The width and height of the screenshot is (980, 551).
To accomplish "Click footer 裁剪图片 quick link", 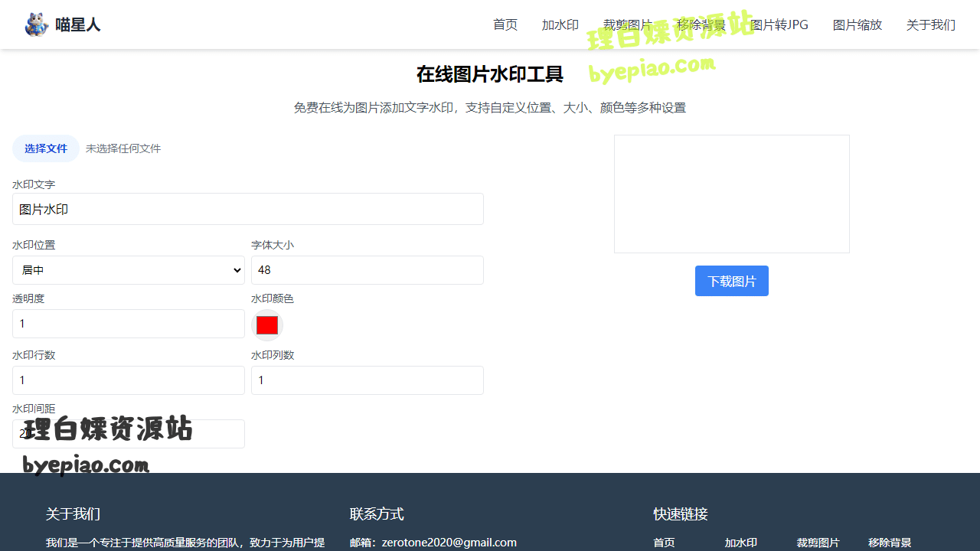I will point(818,543).
